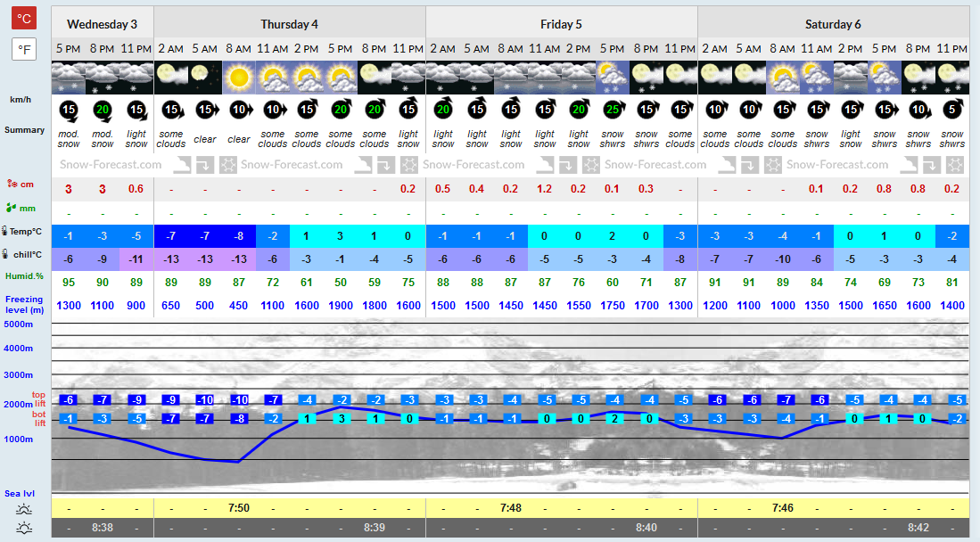Screen dimensions: 980x542
Task: Click the snowflake watermark icon under Thursday
Action: coord(228,165)
